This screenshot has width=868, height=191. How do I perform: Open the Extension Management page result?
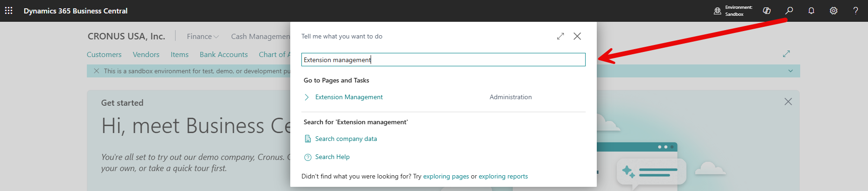(x=349, y=97)
